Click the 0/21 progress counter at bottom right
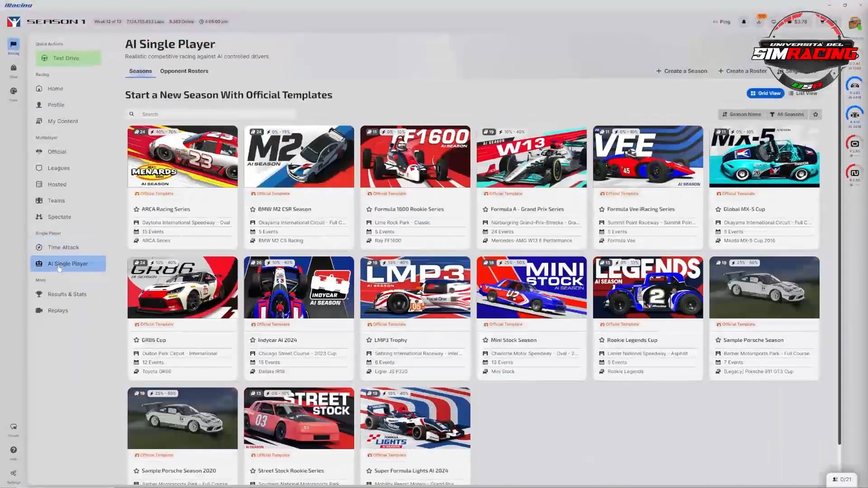Viewport: 868px width, 488px height. 842,479
